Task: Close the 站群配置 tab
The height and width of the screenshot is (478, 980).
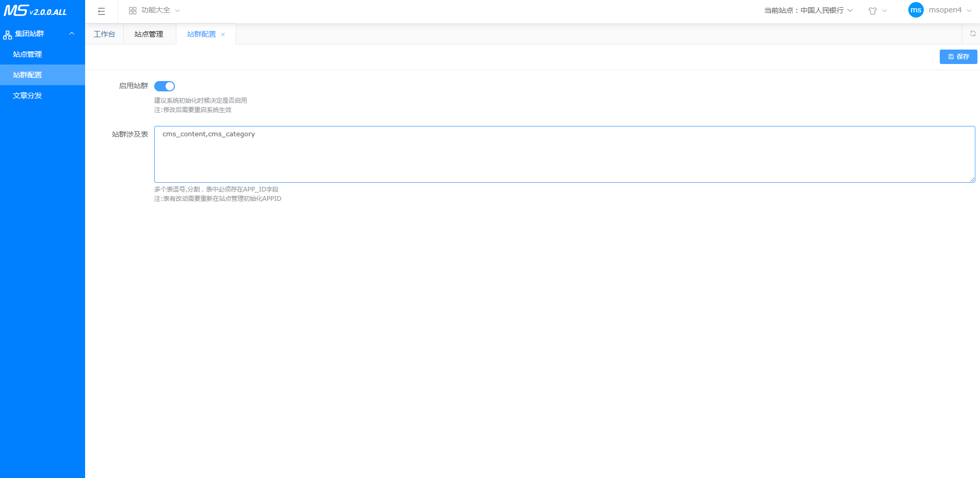Action: tap(223, 35)
